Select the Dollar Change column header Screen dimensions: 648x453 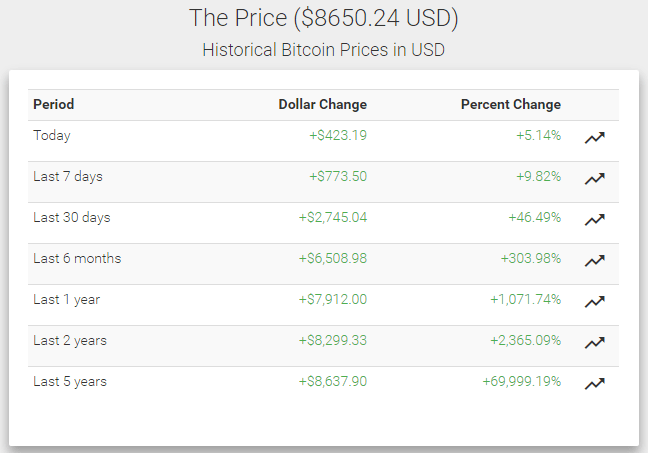322,104
